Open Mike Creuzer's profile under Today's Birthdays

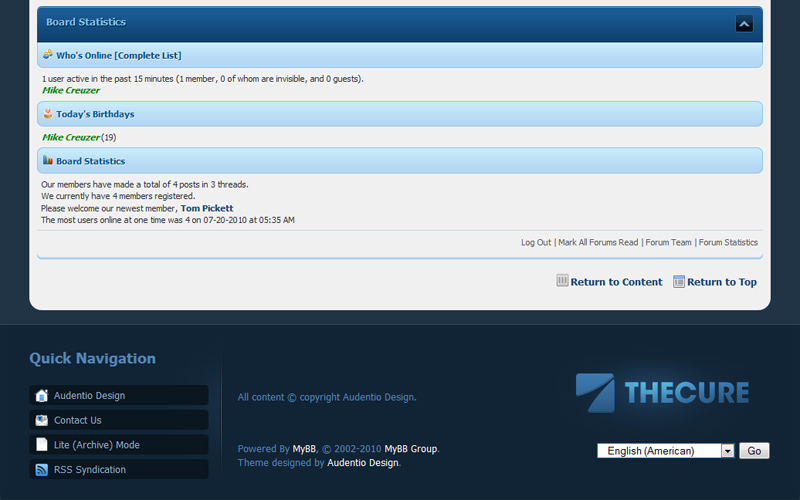pos(71,137)
